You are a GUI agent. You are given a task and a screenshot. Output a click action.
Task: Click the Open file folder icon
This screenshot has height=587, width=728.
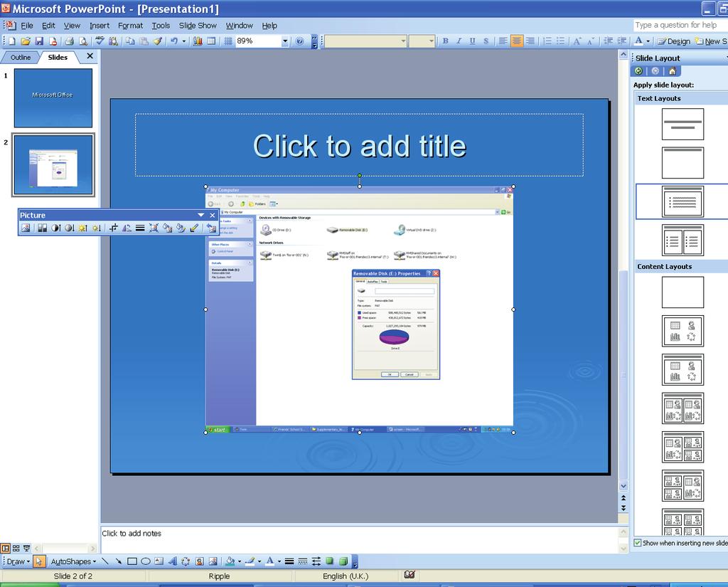[x=26, y=41]
